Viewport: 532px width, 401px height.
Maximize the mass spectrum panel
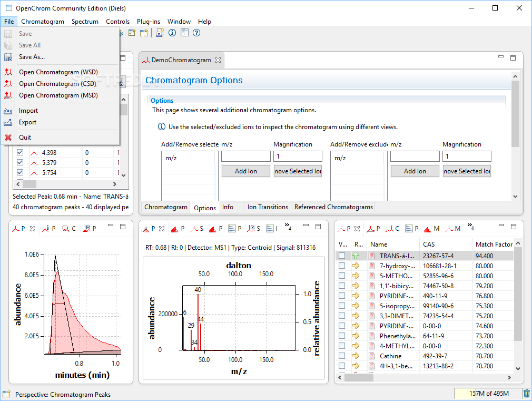click(318, 227)
